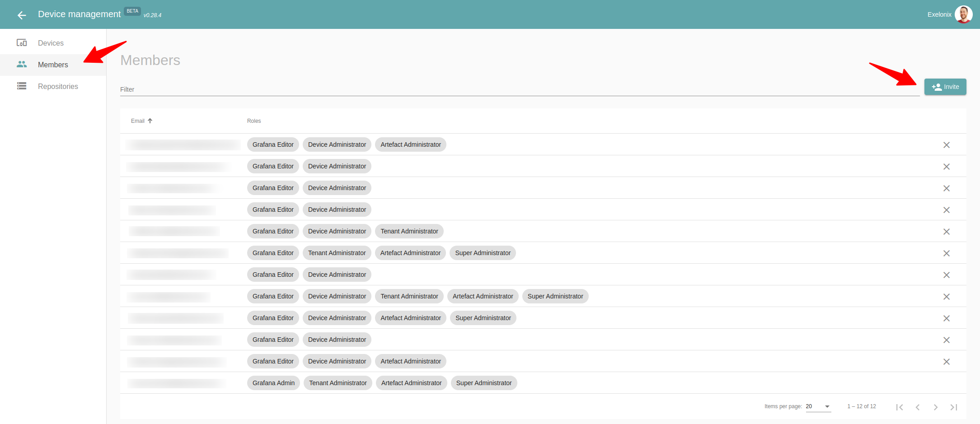Click Device Administrator chip in second row
Screen dimensions: 980x424
click(x=337, y=166)
